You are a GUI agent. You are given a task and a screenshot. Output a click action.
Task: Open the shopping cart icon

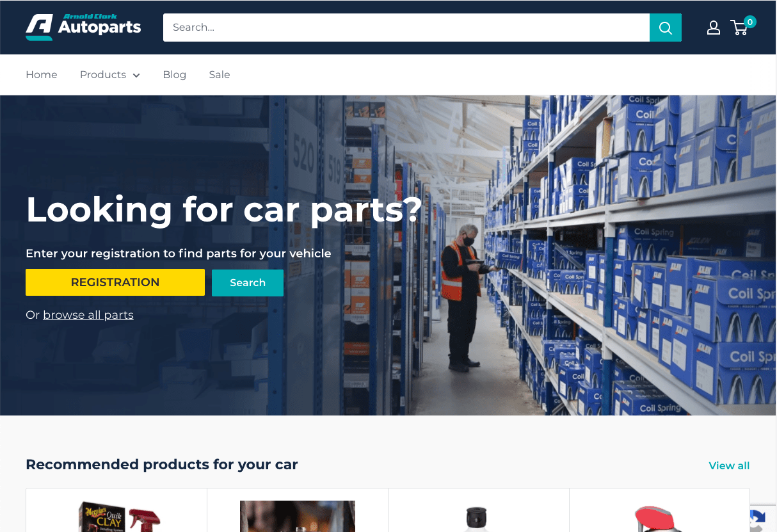click(739, 28)
